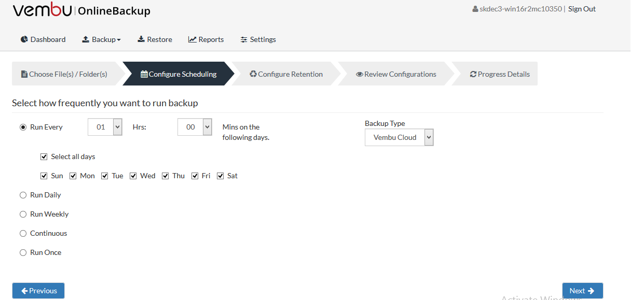Toggle the Thu checkbox
644x300 pixels.
tap(166, 176)
